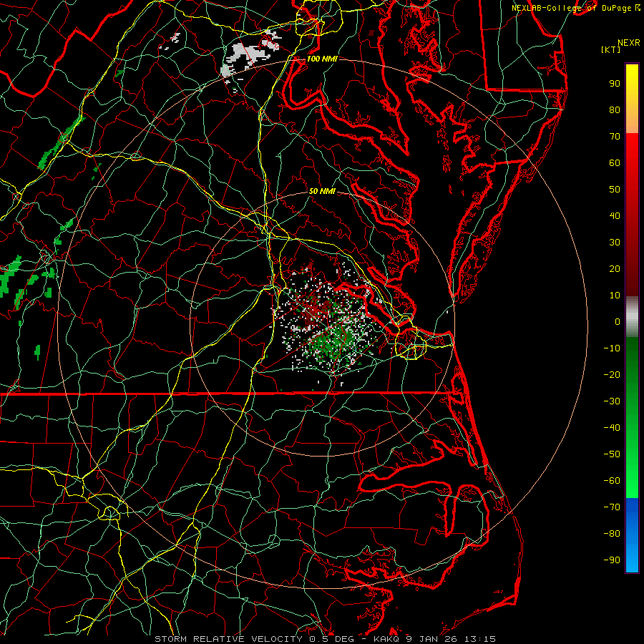This screenshot has height=644, width=644.
Task: Click the 0.5 DEG elevation text
Action: [332, 639]
